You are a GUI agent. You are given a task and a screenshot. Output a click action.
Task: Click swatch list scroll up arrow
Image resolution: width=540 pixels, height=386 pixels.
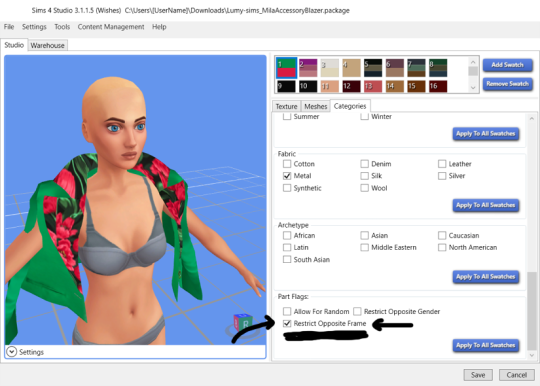point(473,62)
